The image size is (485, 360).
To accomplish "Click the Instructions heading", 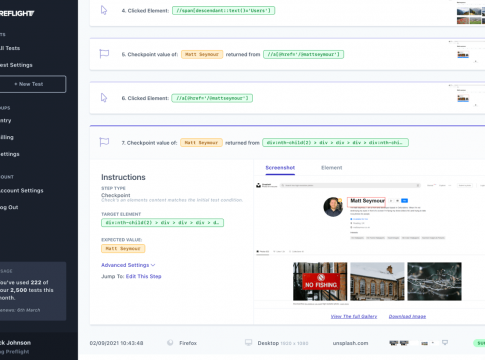I will [123, 177].
